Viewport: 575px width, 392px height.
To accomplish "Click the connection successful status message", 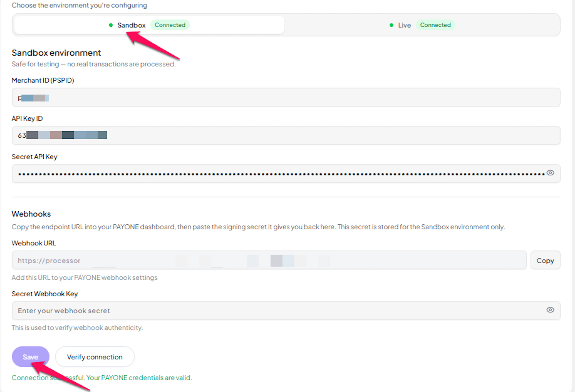I will (102, 378).
